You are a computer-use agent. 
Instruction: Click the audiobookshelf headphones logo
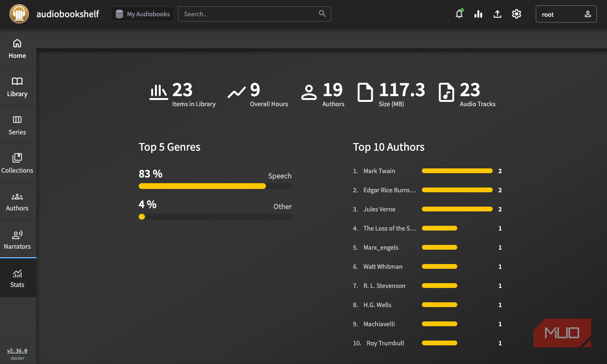(20, 14)
